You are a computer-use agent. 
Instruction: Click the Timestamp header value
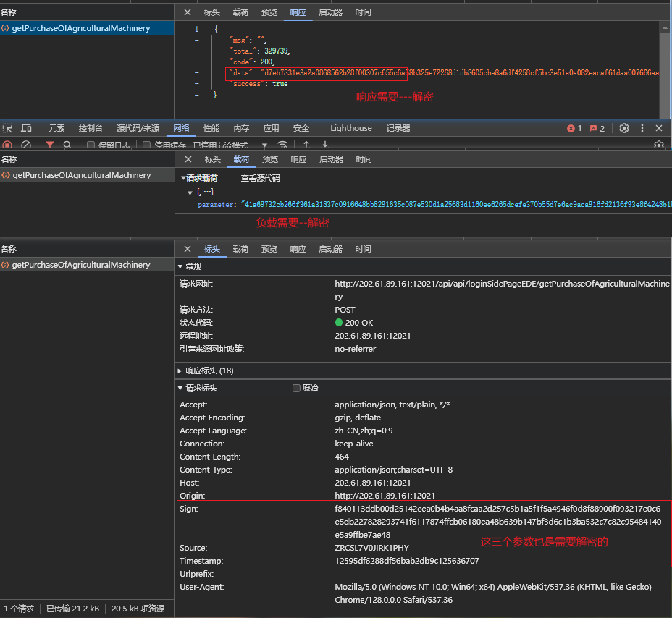click(x=407, y=561)
